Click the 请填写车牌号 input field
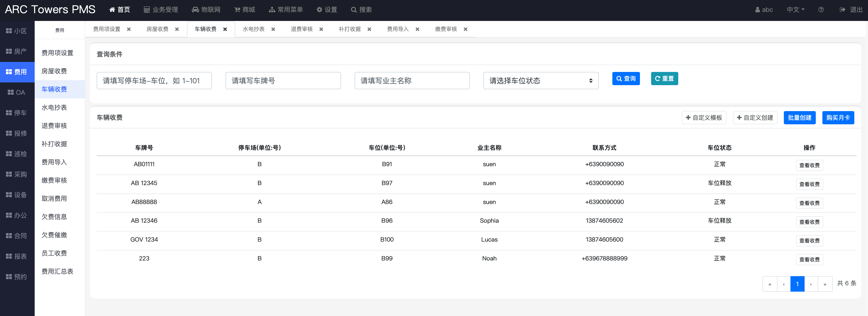The width and height of the screenshot is (868, 316). coord(283,81)
